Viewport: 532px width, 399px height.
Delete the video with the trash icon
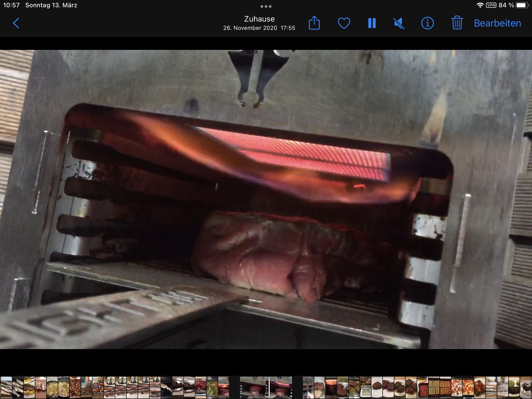[x=457, y=23]
